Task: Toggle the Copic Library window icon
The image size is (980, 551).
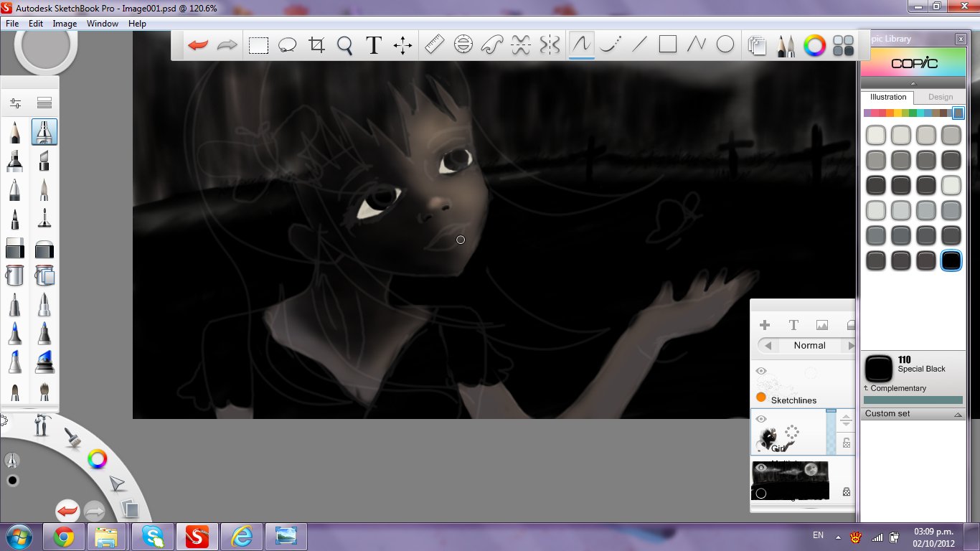Action: 843,46
